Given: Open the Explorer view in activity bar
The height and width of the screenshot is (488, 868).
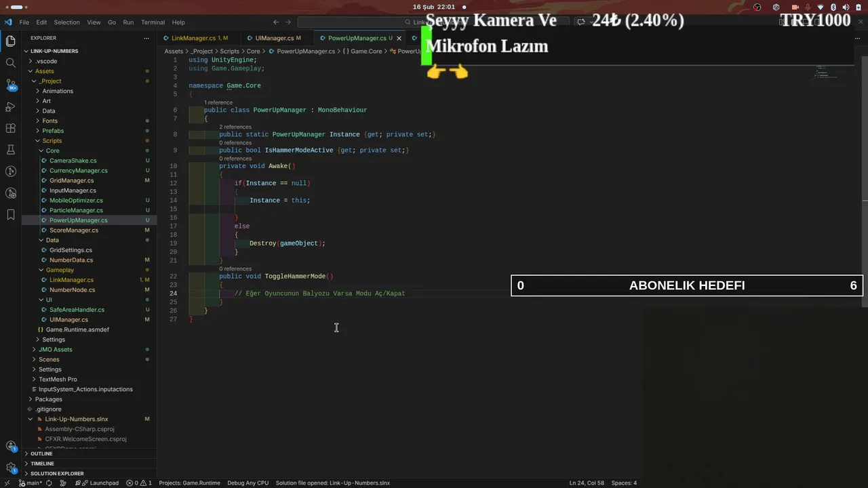Looking at the screenshot, I should pos(10,41).
